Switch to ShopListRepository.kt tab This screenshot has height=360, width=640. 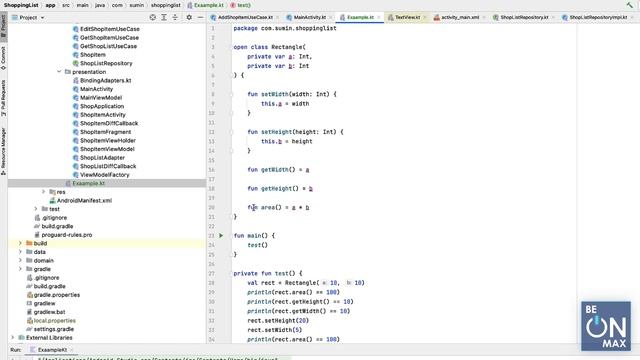point(524,17)
